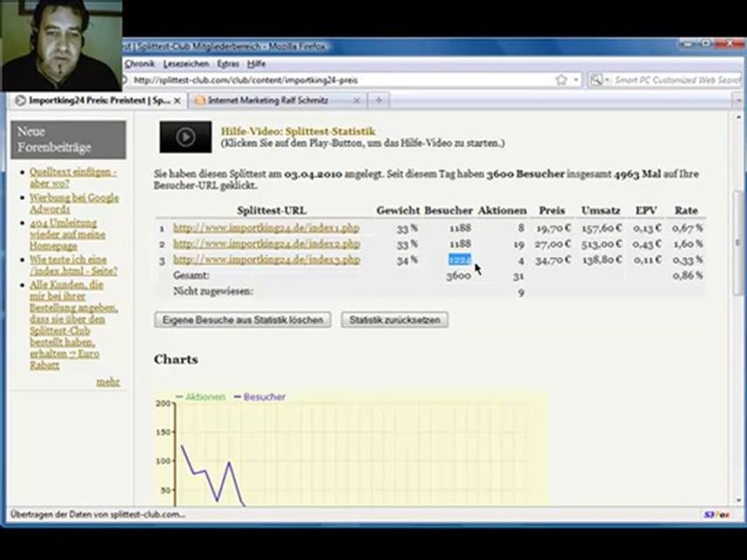The image size is (747, 560).
Task: Click the Rate value 1,60 %
Action: click(x=687, y=243)
